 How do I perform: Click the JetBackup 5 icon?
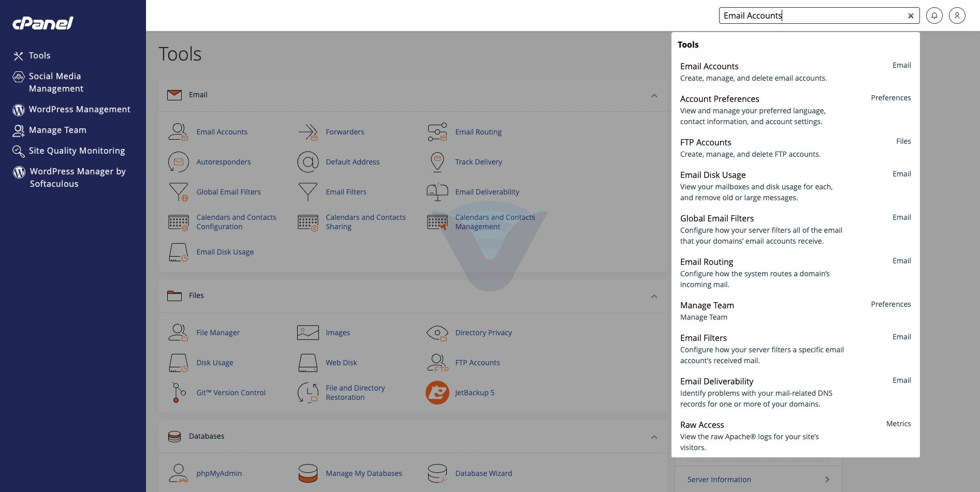[x=437, y=393]
